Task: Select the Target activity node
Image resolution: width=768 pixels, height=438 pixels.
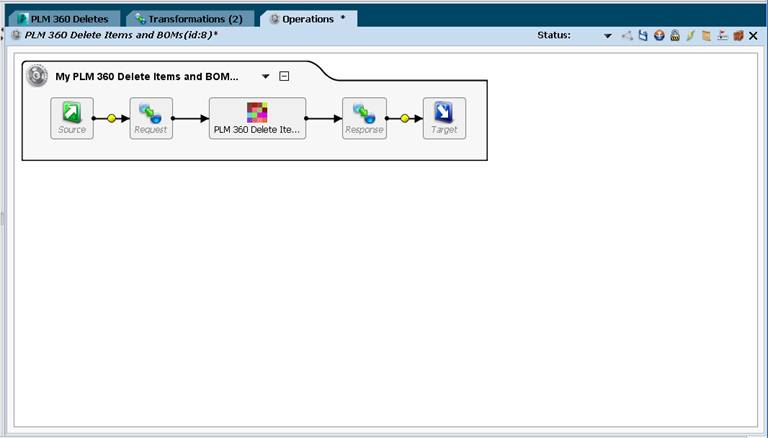Action: (444, 118)
